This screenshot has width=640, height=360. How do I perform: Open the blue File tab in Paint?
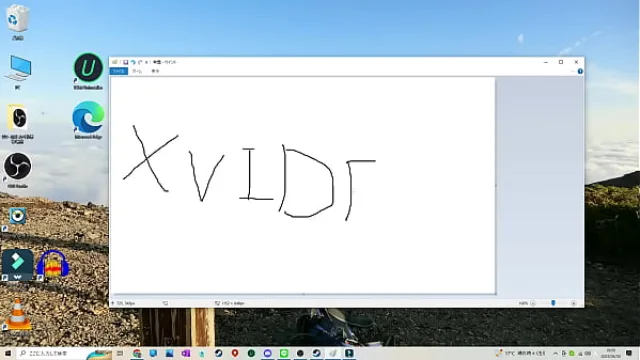pyautogui.click(x=119, y=71)
